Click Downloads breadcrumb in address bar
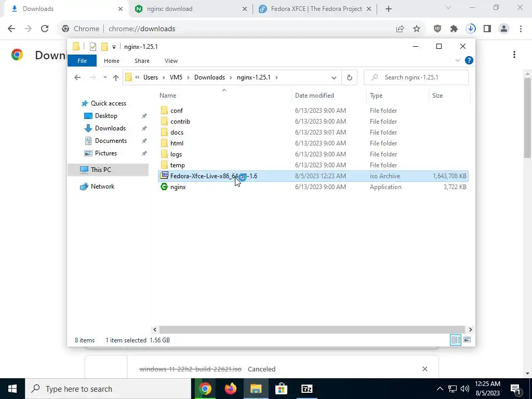The image size is (532, 399). pyautogui.click(x=210, y=77)
